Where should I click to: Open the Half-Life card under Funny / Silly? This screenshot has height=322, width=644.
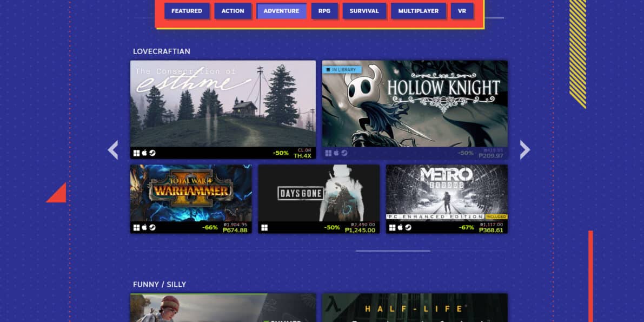coord(415,307)
